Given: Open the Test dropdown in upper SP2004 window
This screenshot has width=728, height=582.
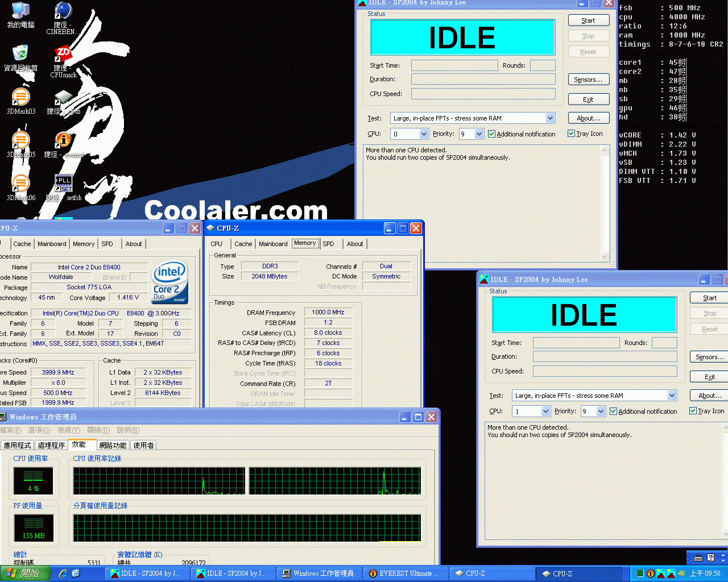Looking at the screenshot, I should (x=550, y=118).
